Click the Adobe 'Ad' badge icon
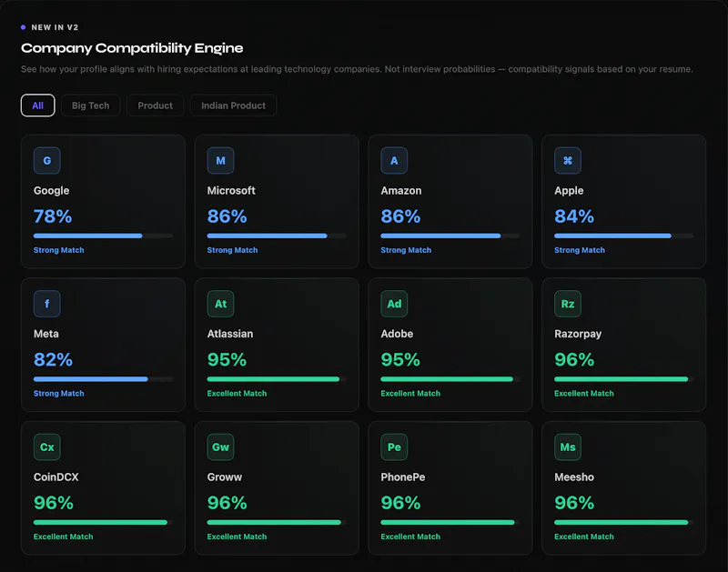 click(394, 304)
